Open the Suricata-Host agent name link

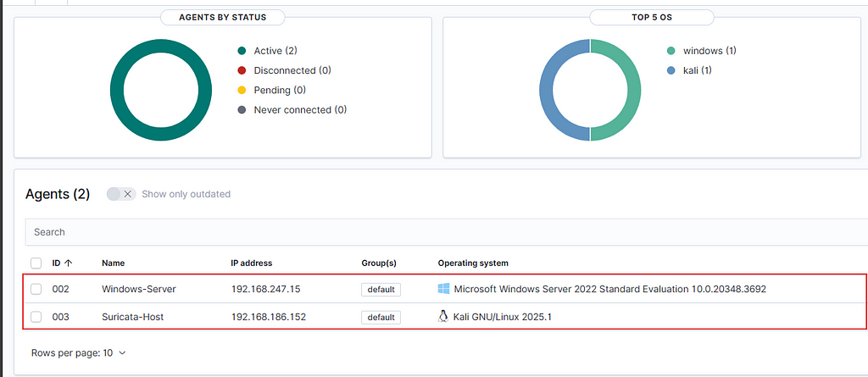pyautogui.click(x=133, y=317)
